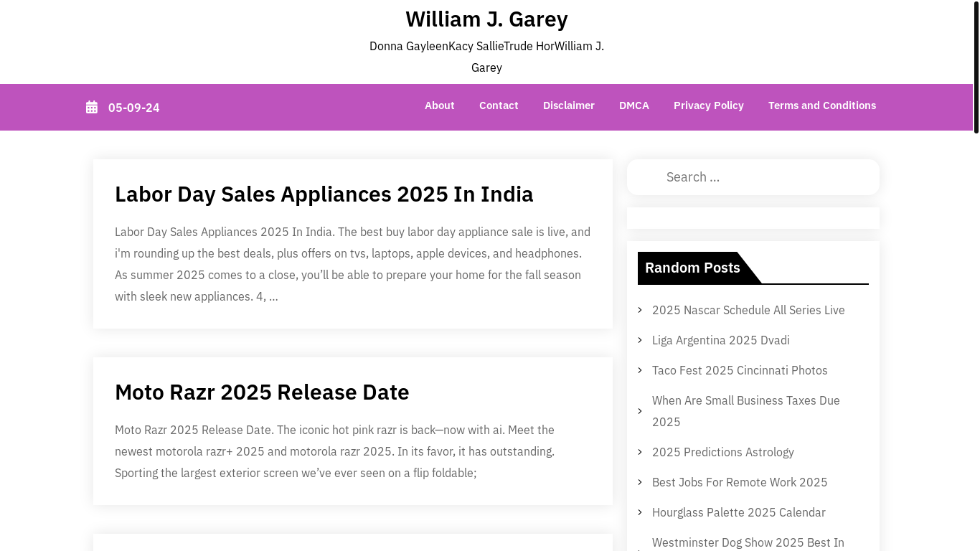Open Best Jobs For Remote Work 2025
The width and height of the screenshot is (980, 551).
[x=740, y=482]
